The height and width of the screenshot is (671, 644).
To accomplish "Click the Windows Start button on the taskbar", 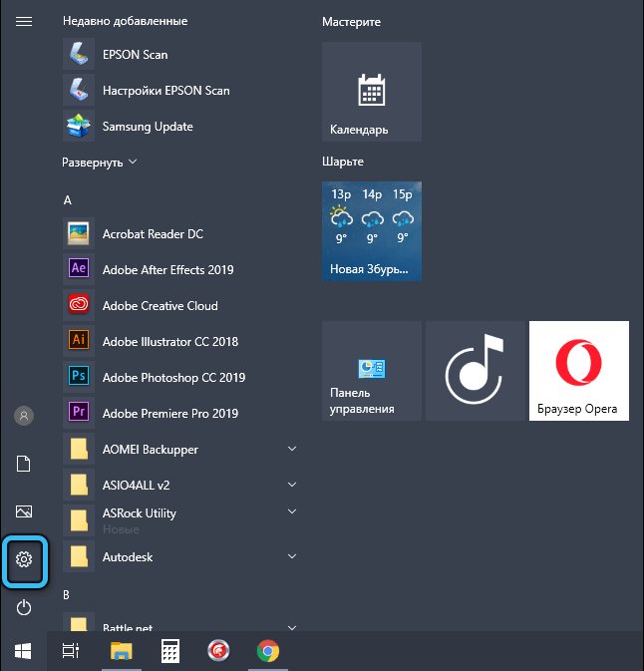I will pos(23,651).
